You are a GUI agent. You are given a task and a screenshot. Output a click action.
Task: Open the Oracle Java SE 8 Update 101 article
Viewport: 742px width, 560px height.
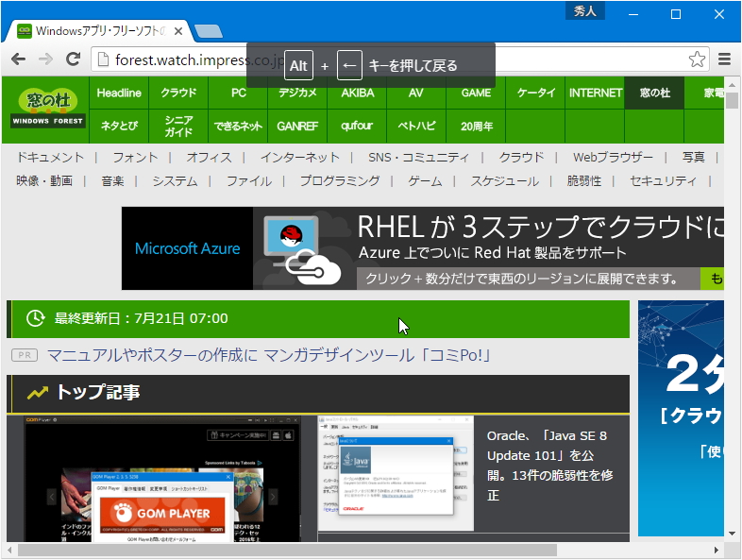[549, 465]
